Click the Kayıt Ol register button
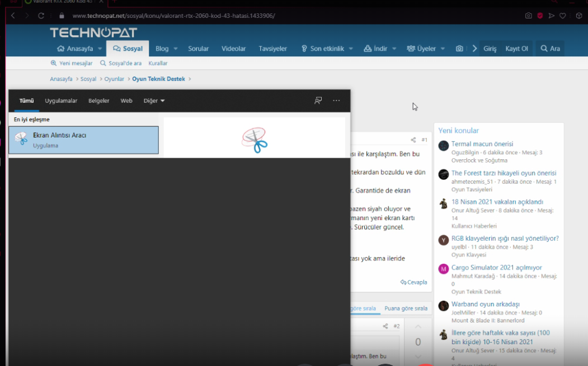Image resolution: width=588 pixels, height=366 pixels. [x=517, y=49]
